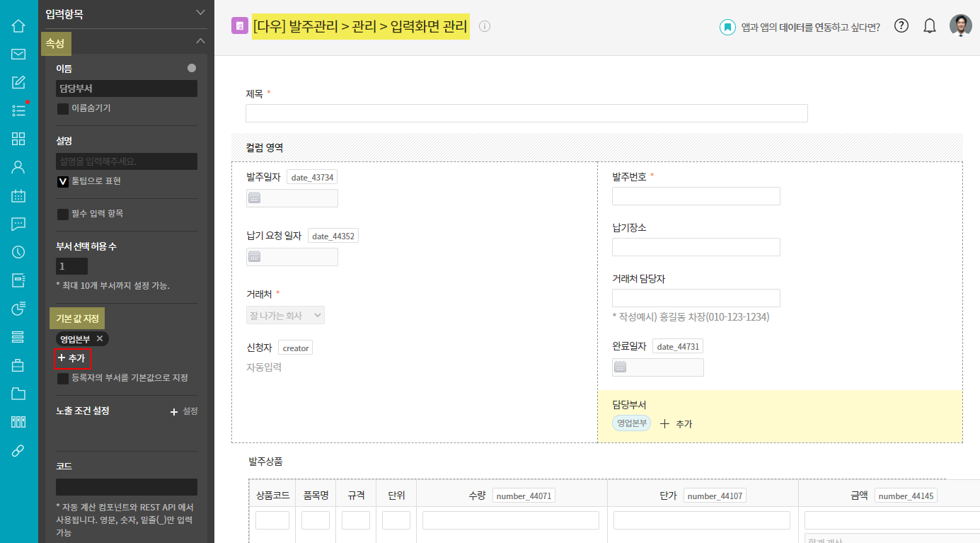Open the 거래처 dropdown

tap(285, 316)
